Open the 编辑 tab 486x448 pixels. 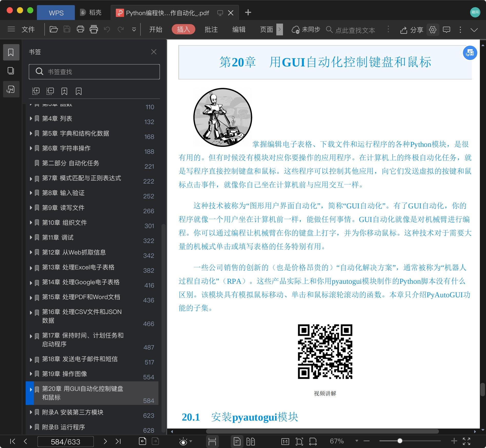[239, 29]
